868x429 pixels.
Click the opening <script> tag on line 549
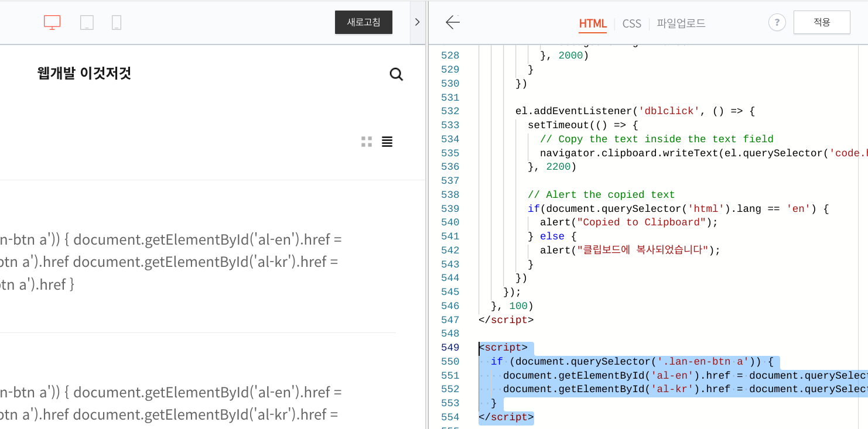click(503, 348)
